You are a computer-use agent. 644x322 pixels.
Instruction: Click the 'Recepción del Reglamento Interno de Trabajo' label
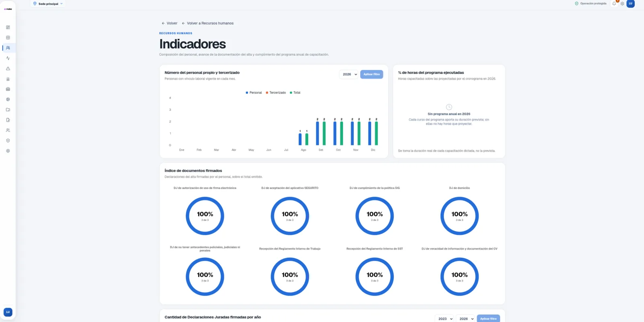290,249
